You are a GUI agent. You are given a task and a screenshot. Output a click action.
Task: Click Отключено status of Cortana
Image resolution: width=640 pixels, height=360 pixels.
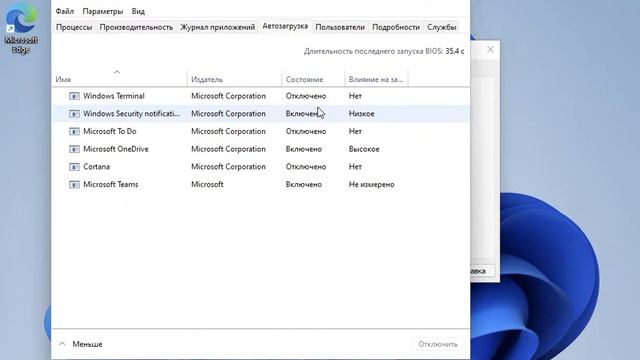tap(306, 167)
